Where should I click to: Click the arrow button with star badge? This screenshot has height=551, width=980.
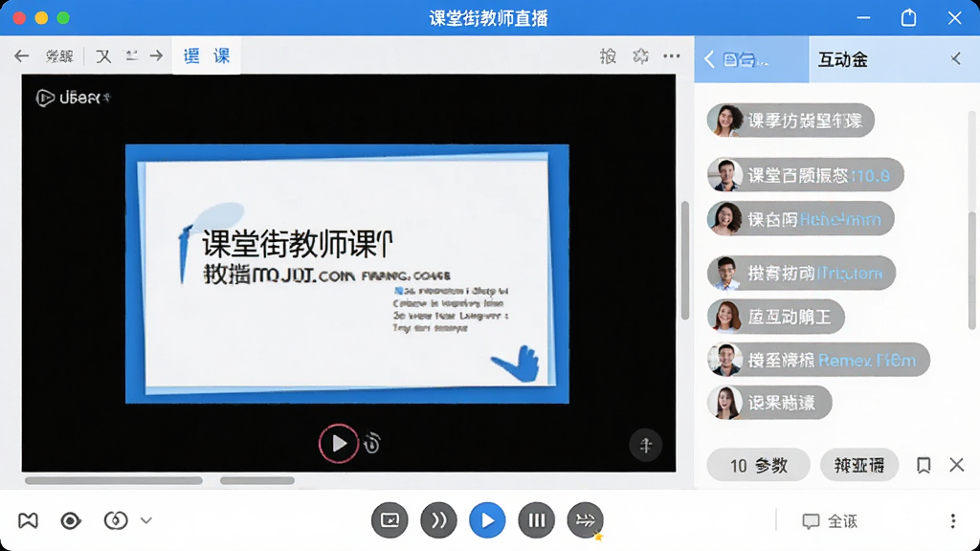point(586,519)
